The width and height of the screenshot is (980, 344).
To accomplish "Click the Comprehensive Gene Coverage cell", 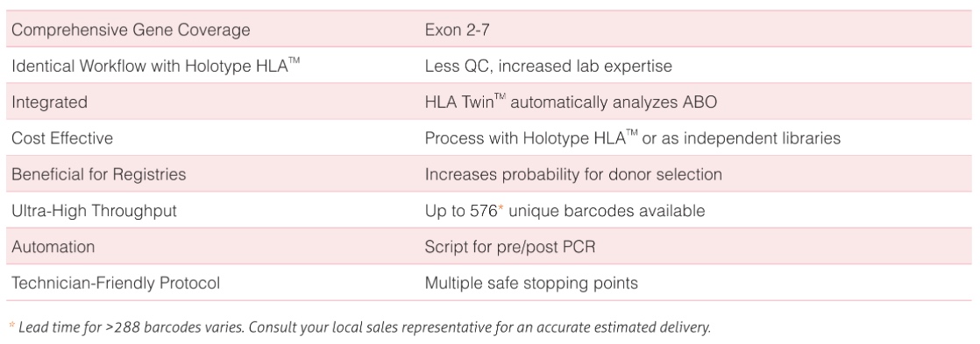I will 131,30.
